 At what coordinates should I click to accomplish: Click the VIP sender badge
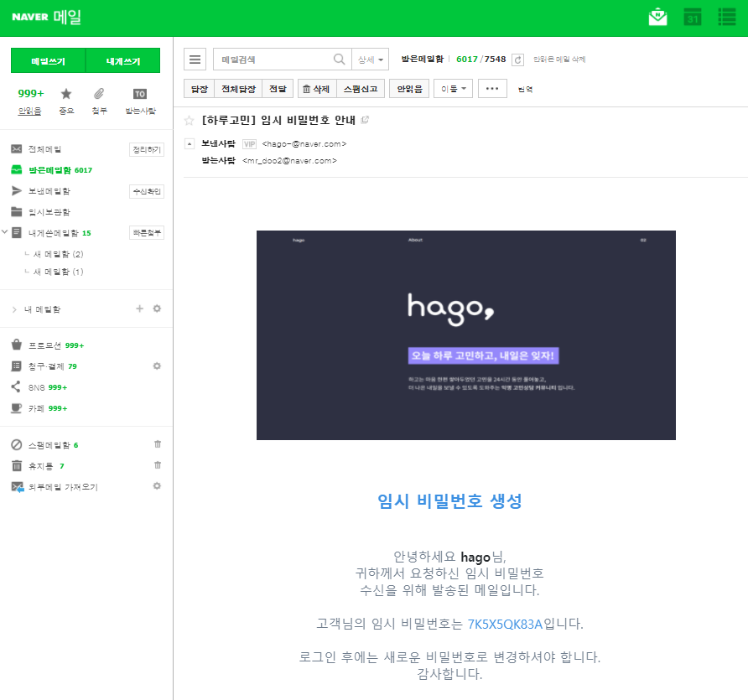[x=250, y=144]
